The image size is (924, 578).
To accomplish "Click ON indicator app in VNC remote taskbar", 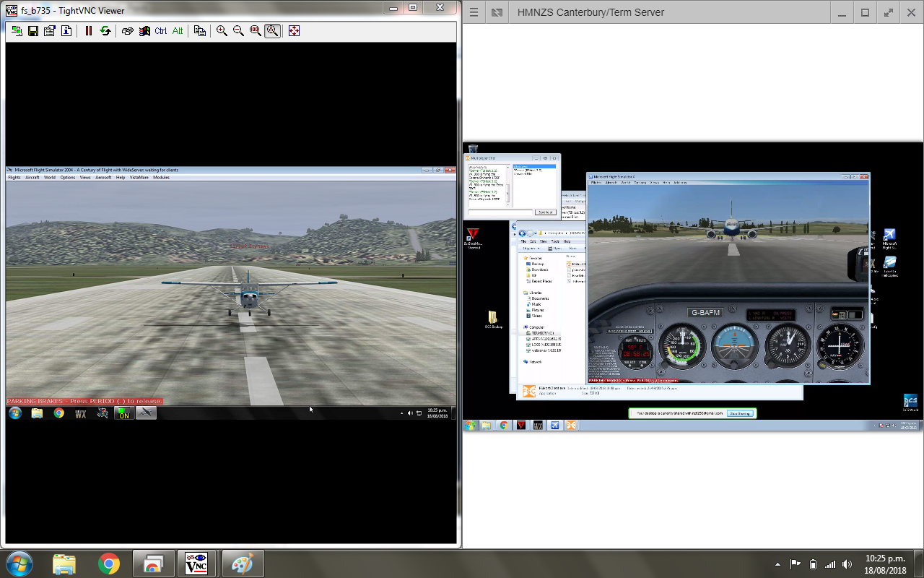I will tap(124, 413).
